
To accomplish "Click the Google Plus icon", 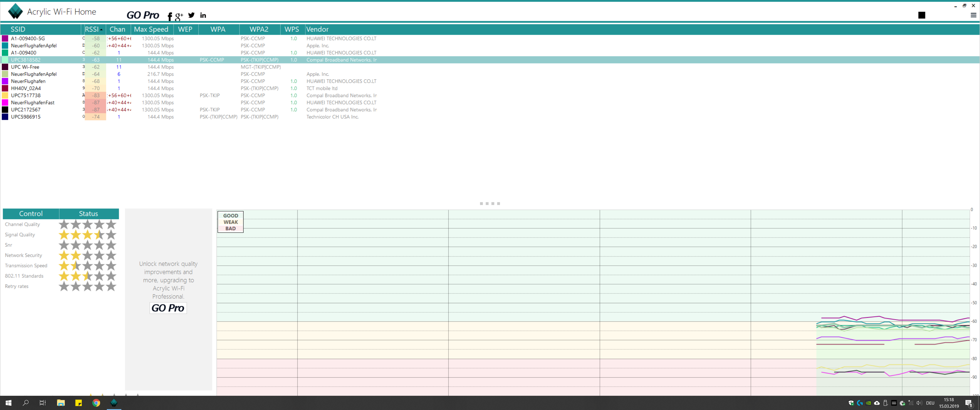I will point(179,16).
